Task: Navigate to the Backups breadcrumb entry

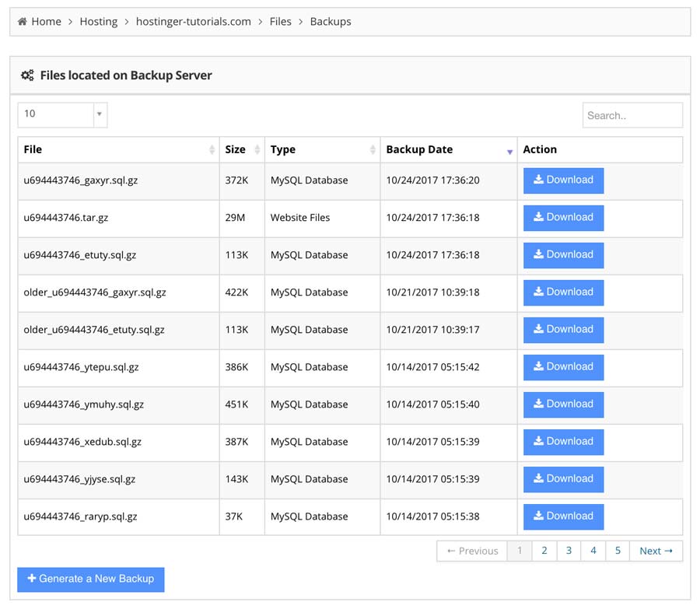Action: pos(330,21)
